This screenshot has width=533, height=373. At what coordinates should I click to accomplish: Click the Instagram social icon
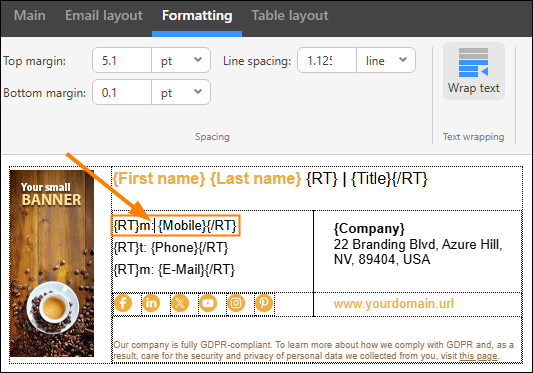click(236, 303)
